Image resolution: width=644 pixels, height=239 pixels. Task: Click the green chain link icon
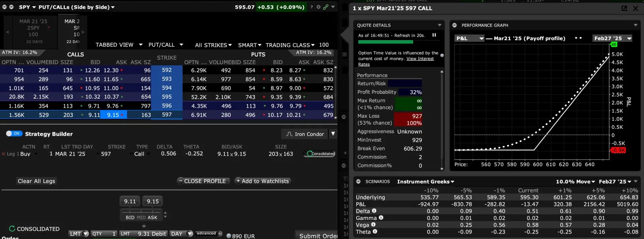tap(325, 7)
